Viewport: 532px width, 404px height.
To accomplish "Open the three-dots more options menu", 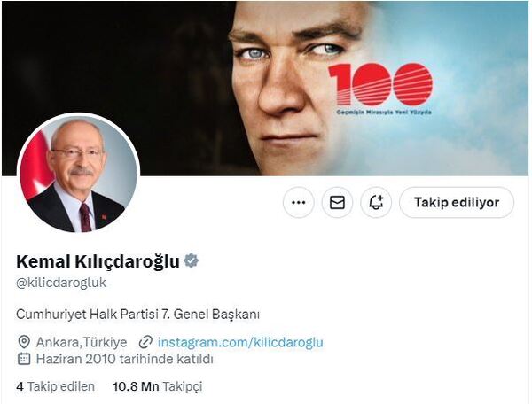I will point(299,203).
